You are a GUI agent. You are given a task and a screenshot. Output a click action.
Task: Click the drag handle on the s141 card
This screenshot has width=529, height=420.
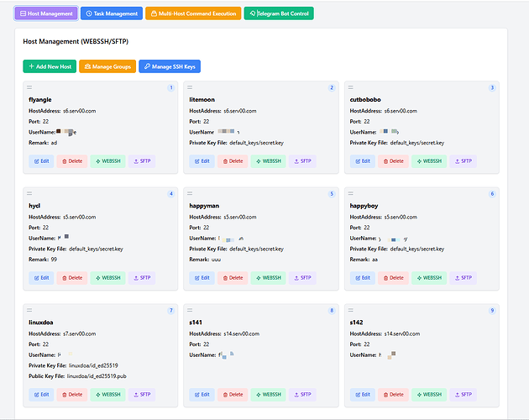tap(190, 310)
